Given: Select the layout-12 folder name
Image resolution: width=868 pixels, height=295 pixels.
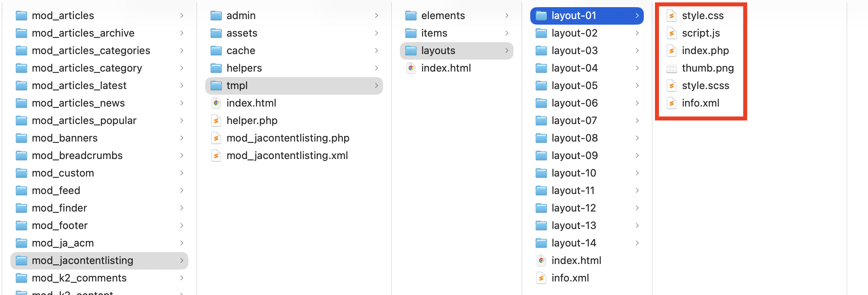Looking at the screenshot, I should [574, 208].
